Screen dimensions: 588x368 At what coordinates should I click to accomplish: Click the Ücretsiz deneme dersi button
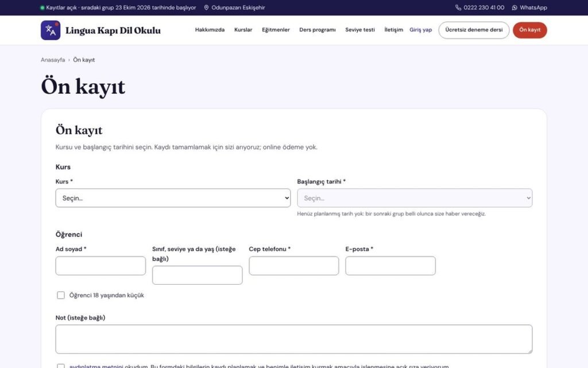coord(474,30)
